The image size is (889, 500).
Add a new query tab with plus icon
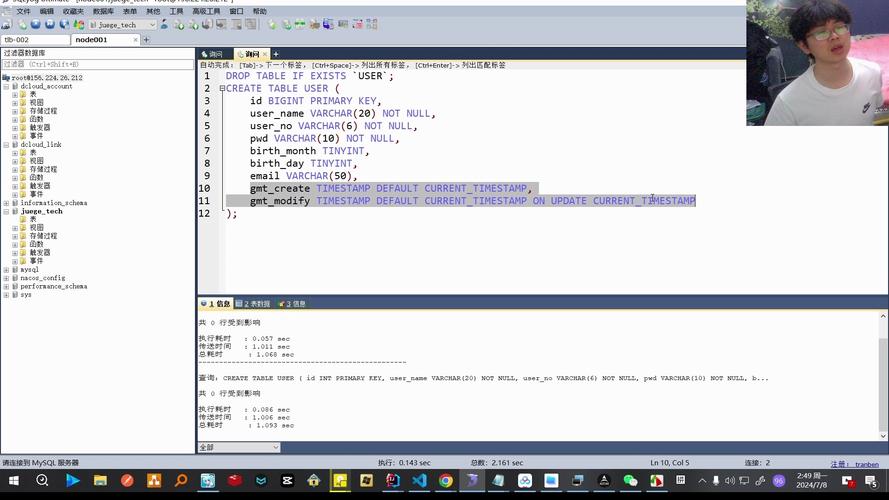pyautogui.click(x=276, y=54)
